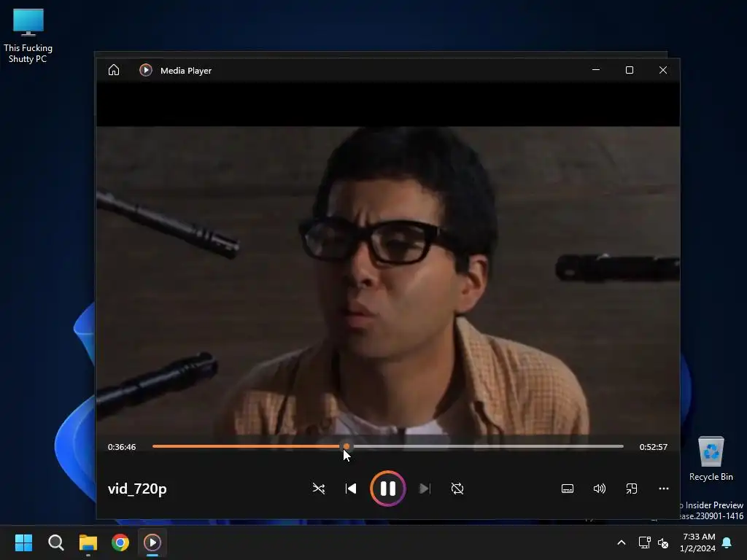Select the Recycle Bin desktop icon
Screen dimensions: 747x560
point(711,459)
